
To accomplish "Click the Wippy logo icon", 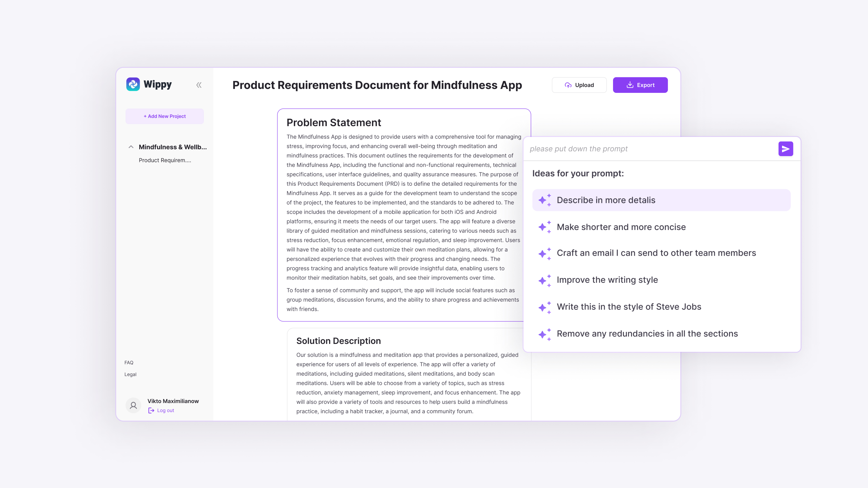I will point(133,84).
